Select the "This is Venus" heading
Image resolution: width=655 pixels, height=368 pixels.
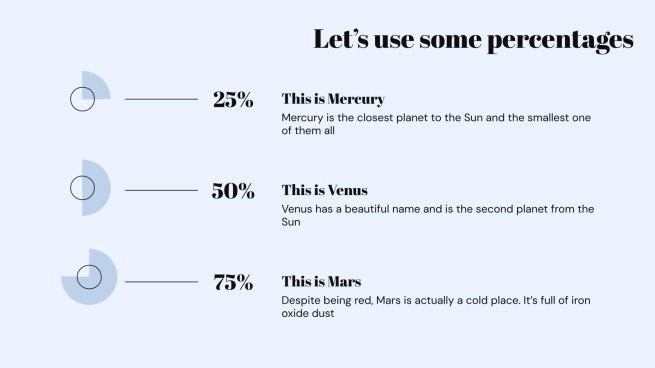[325, 190]
